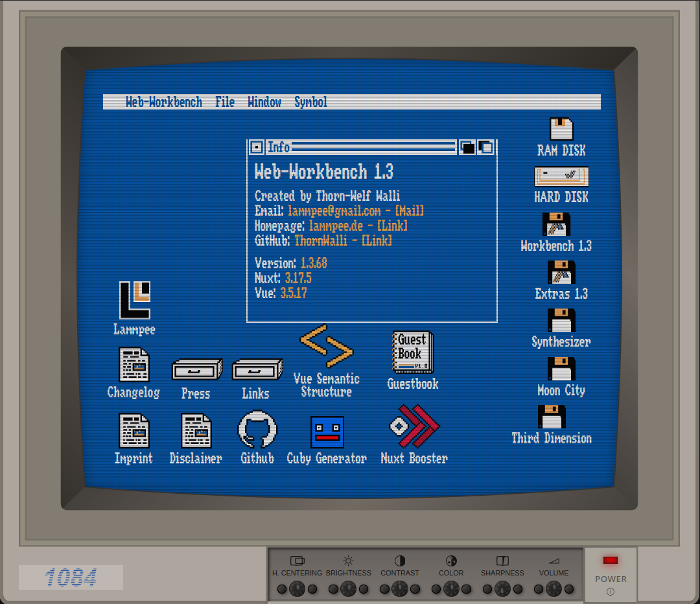
Task: Click the BRIGHTNESS center knob
Action: [x=348, y=589]
